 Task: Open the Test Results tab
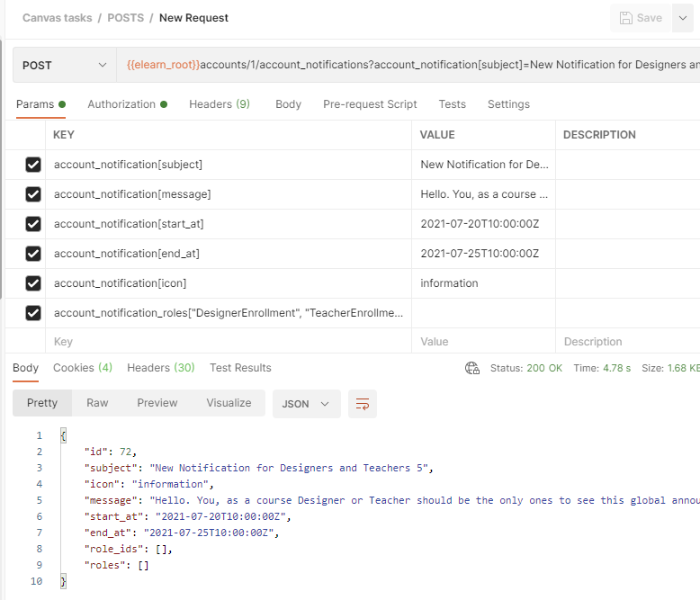click(x=240, y=368)
